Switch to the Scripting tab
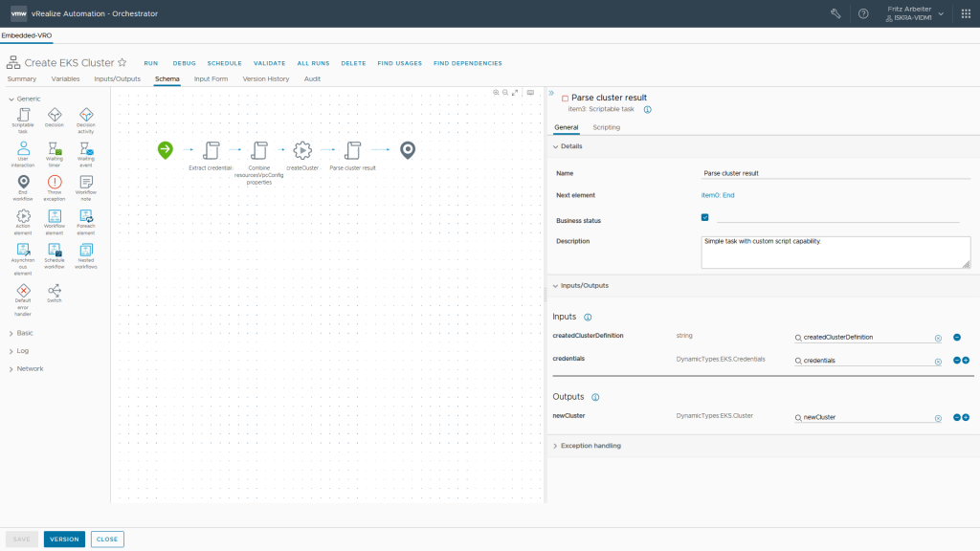 [606, 127]
